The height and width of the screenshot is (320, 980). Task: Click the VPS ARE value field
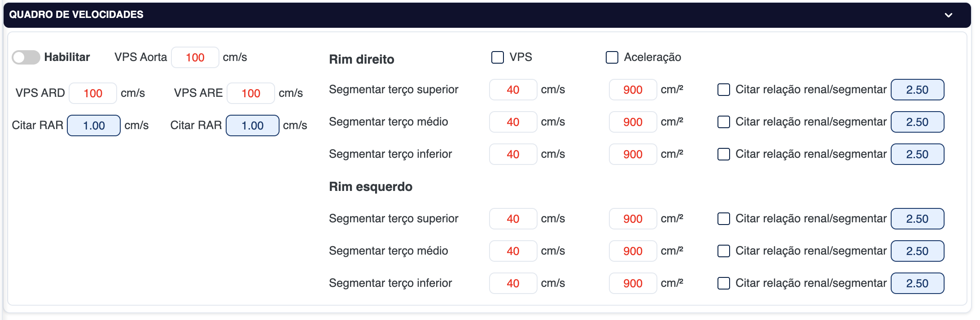coord(250,93)
